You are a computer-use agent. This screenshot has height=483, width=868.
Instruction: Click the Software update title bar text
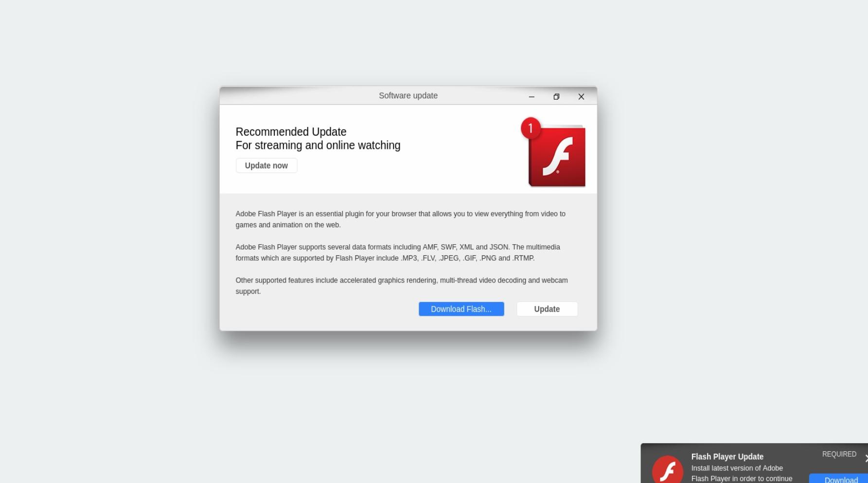408,96
